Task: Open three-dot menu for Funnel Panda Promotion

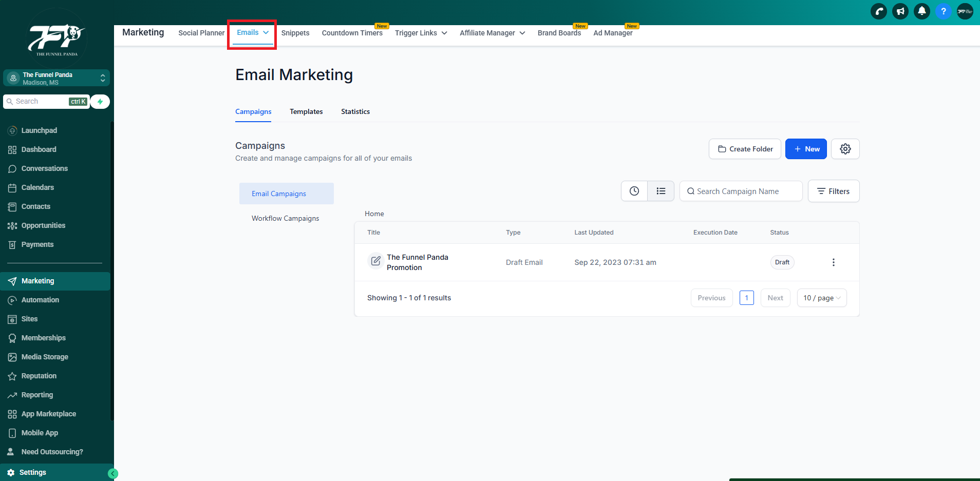Action: point(833,262)
